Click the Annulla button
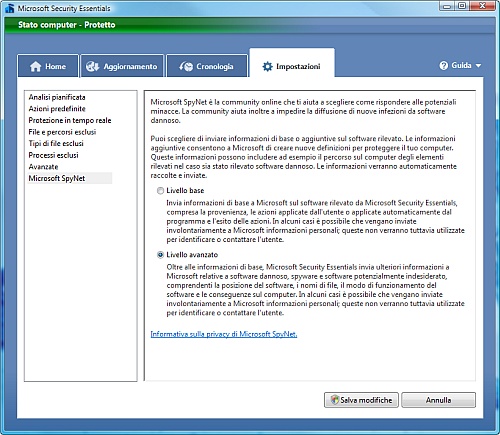 pyautogui.click(x=438, y=400)
